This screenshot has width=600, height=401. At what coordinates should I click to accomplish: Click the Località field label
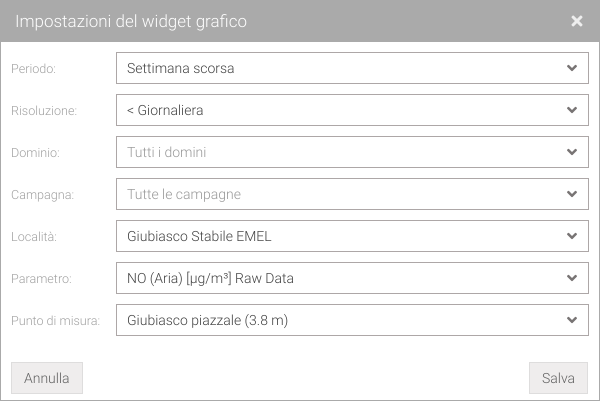tap(34, 237)
